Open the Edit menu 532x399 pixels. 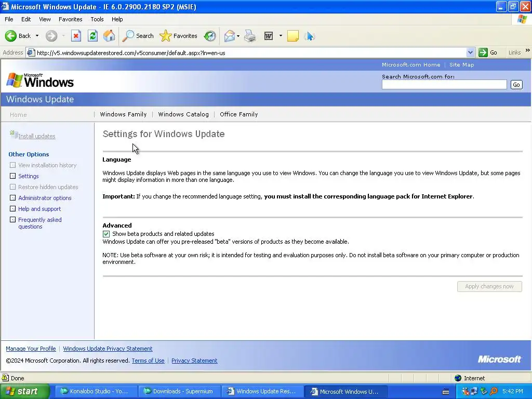click(x=26, y=19)
